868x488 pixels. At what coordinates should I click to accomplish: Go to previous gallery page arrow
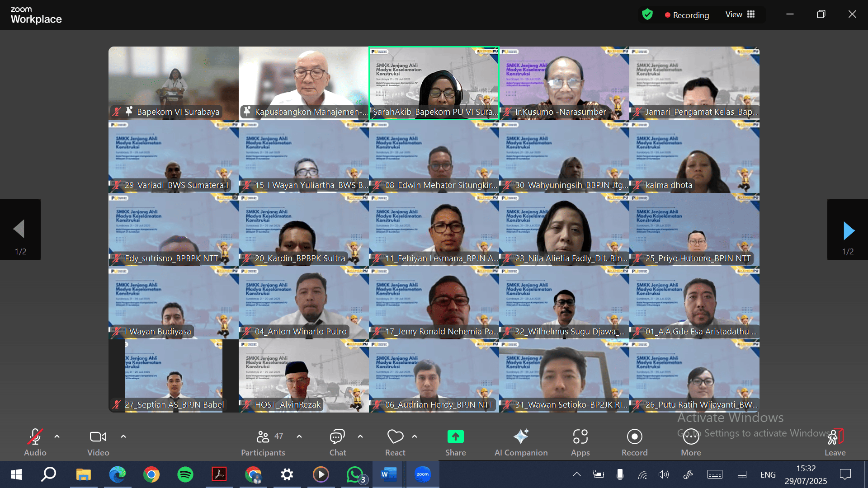pyautogui.click(x=20, y=230)
